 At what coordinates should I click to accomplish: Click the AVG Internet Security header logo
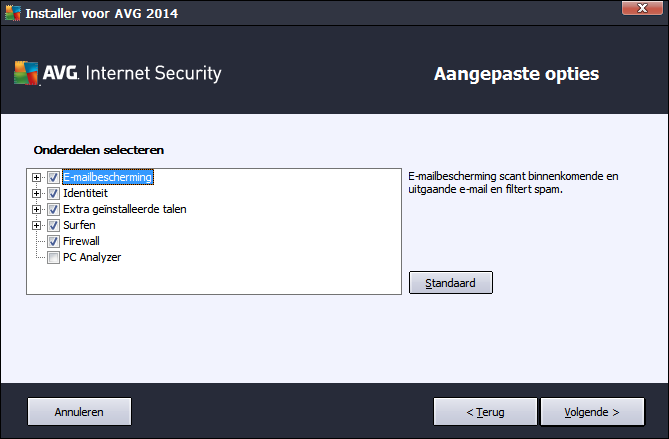tap(118, 73)
